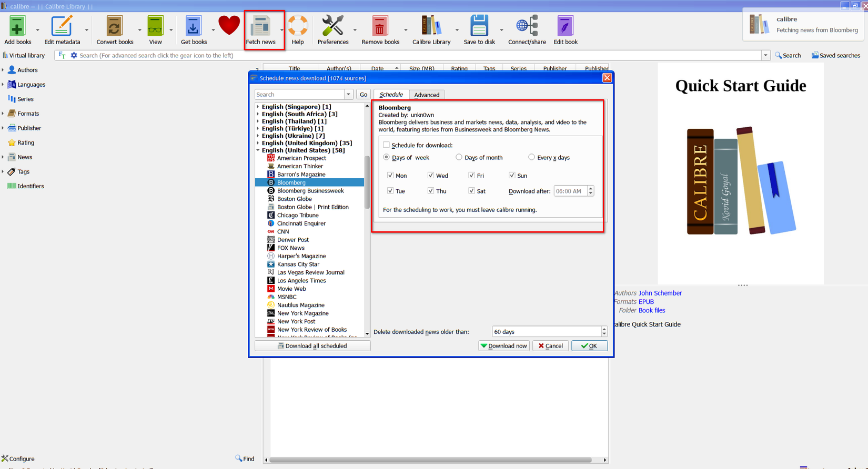Uncheck the Fri day checkbox
Screen dimensions: 868x469
point(471,175)
